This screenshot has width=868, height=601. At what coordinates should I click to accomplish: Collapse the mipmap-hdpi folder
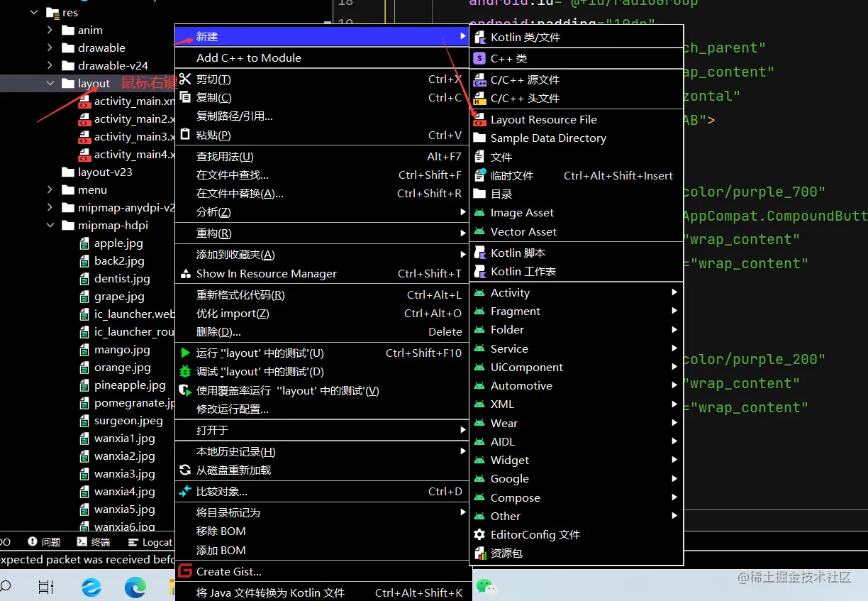(x=50, y=226)
